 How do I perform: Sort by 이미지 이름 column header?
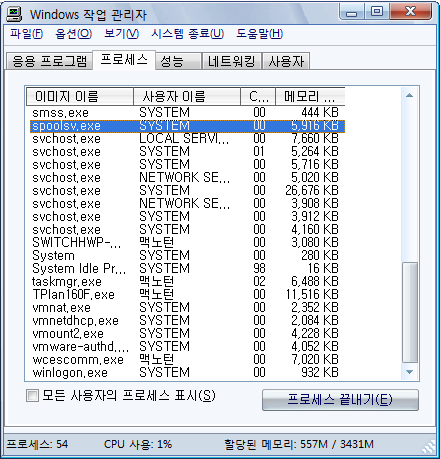[x=80, y=97]
